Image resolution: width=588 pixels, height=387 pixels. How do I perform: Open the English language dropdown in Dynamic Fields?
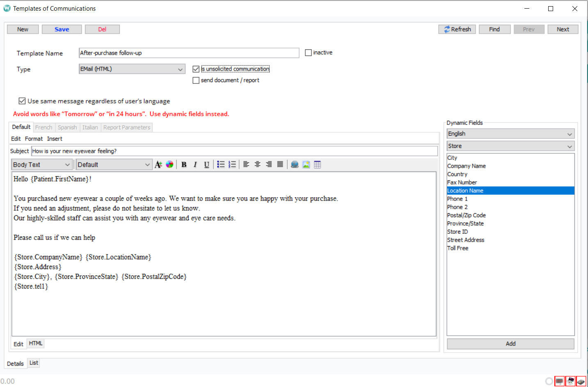pyautogui.click(x=569, y=134)
